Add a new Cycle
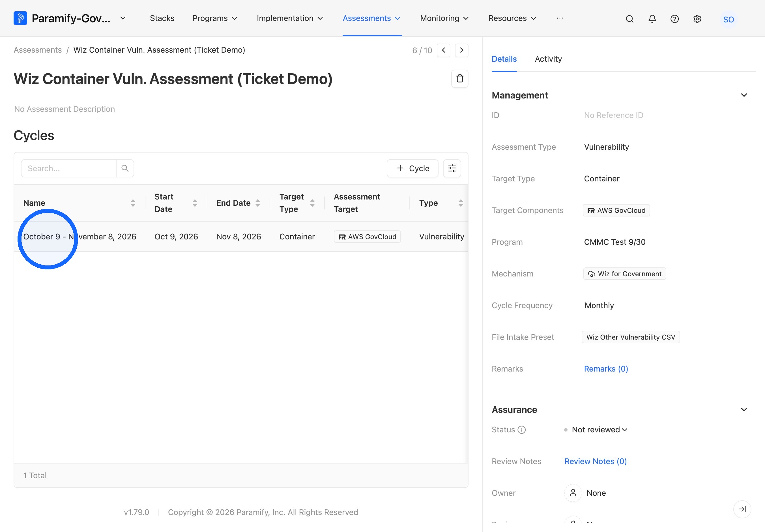The height and width of the screenshot is (532, 765). [x=412, y=168]
